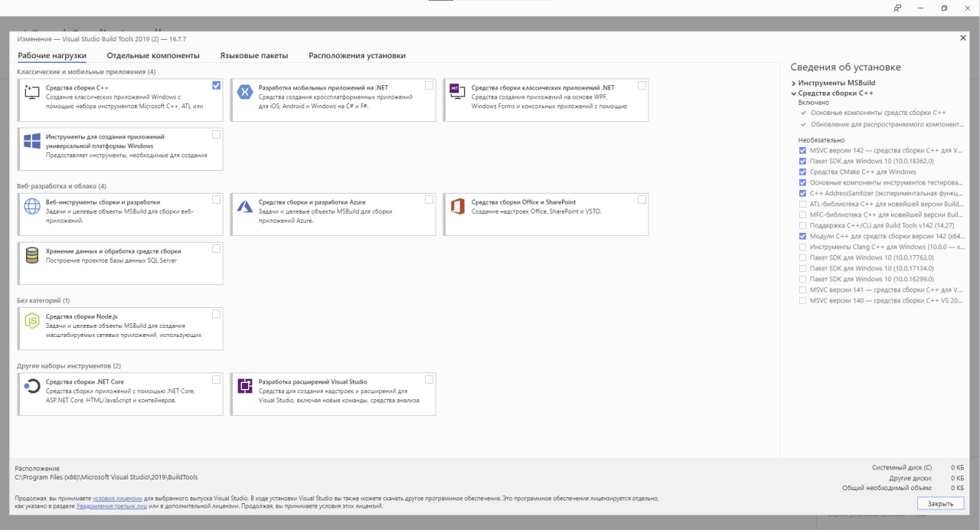Click the feedback icon in installer title bar
Image resolution: width=980 pixels, height=530 pixels.
point(897,8)
